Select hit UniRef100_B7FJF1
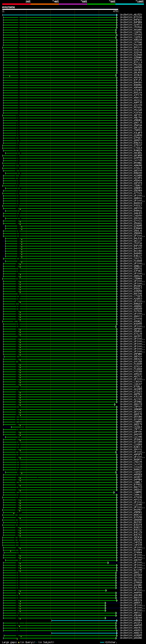Image resolution: width=146 pixels, height=644 pixels. point(131,80)
